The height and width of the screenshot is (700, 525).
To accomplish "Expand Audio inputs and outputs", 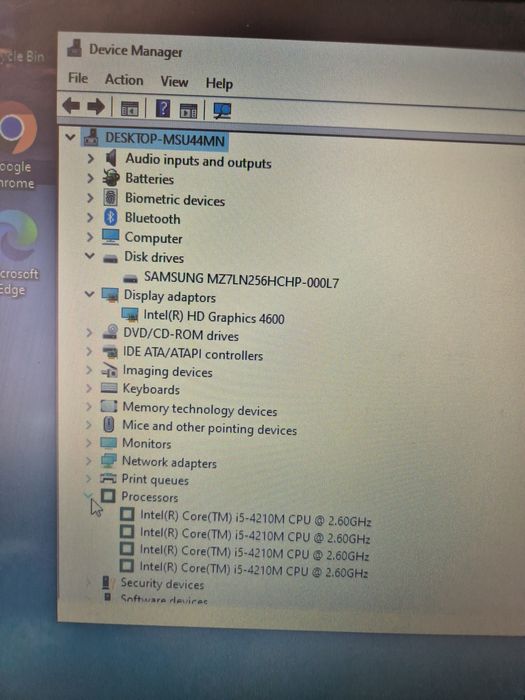I will click(91, 158).
